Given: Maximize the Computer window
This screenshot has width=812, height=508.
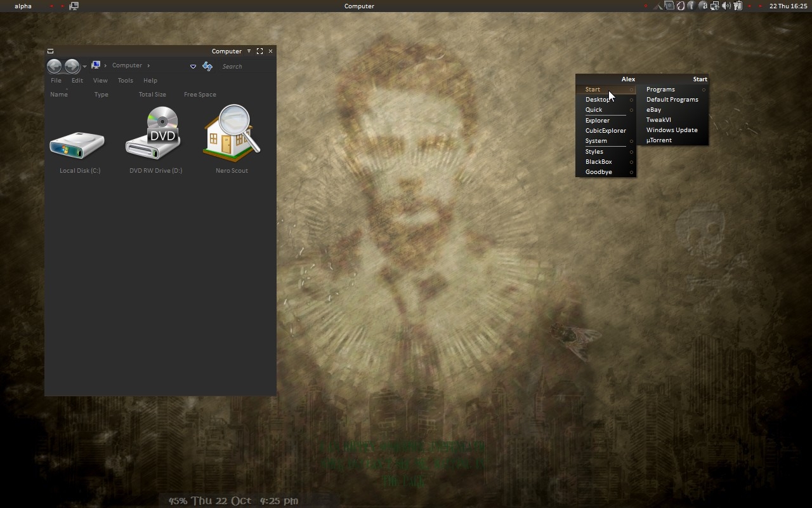Looking at the screenshot, I should (259, 51).
